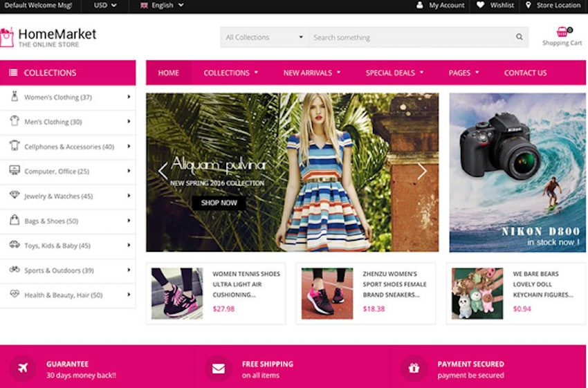Click the Health & Beauty heartbeat icon
The height and width of the screenshot is (388, 588).
pyautogui.click(x=15, y=293)
